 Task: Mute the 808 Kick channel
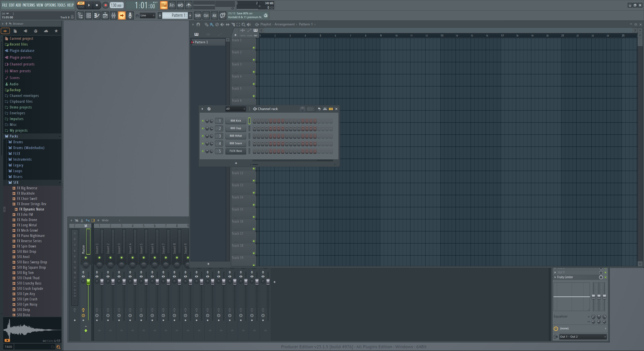[x=203, y=121]
